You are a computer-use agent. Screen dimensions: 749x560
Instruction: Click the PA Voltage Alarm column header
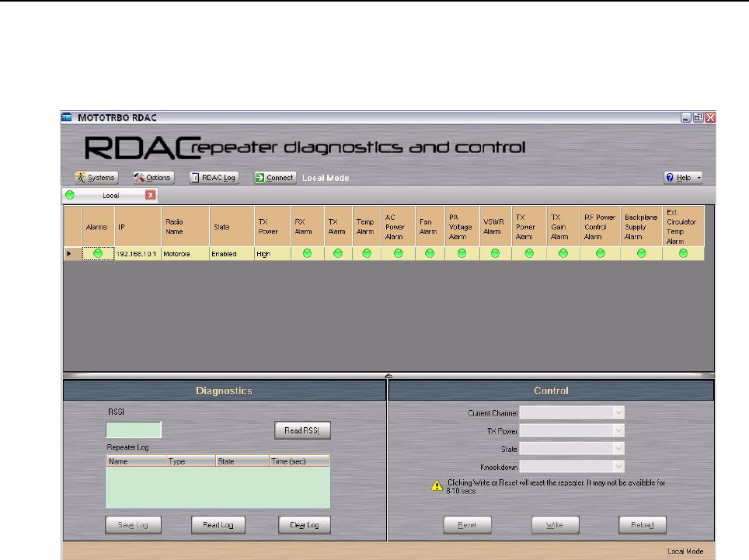462,226
